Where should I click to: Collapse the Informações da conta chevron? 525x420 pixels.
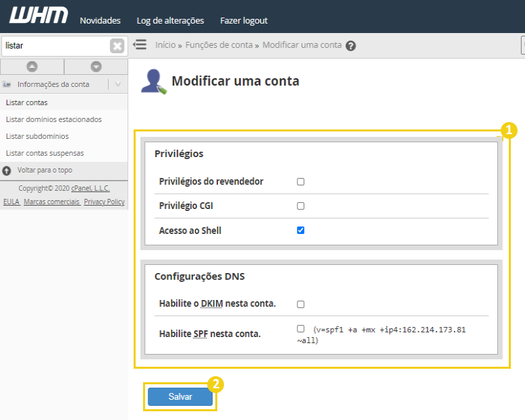118,84
